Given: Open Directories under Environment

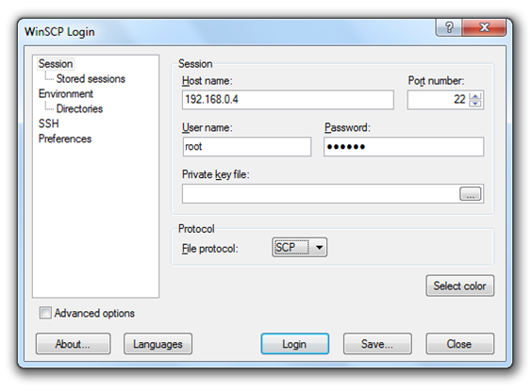Looking at the screenshot, I should tap(79, 108).
